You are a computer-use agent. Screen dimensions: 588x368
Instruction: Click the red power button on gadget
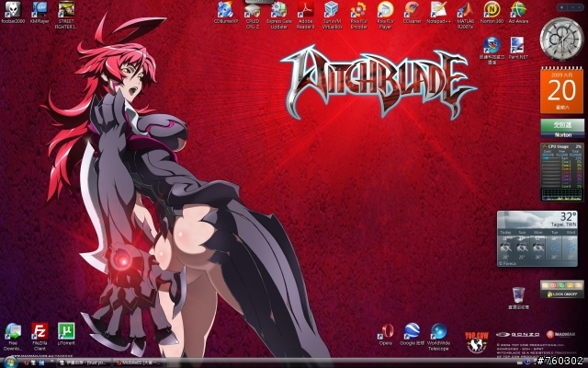click(x=553, y=285)
